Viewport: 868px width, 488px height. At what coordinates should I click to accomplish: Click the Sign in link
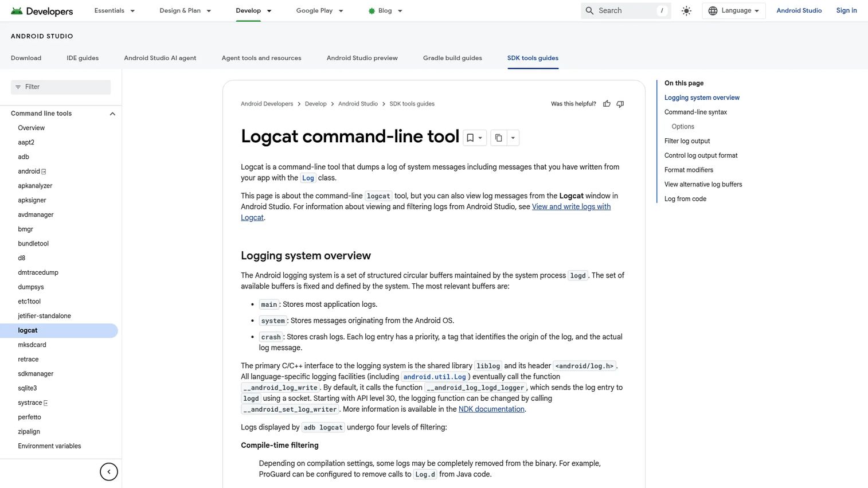coord(846,11)
